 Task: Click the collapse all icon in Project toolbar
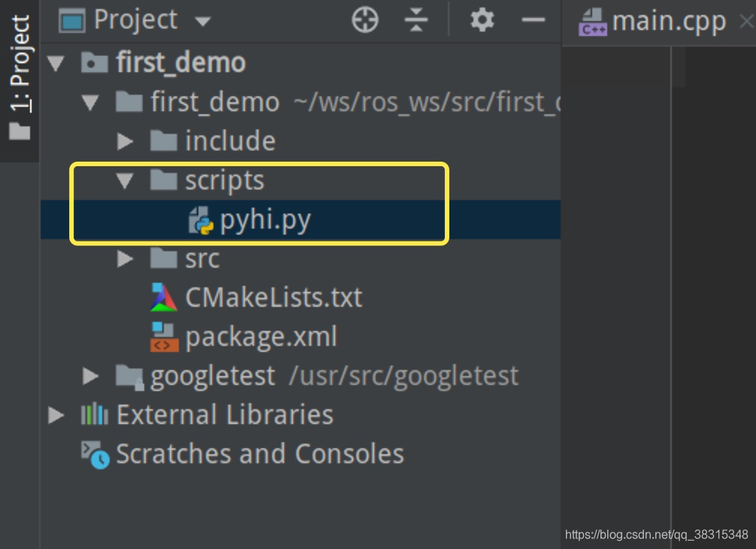point(416,20)
